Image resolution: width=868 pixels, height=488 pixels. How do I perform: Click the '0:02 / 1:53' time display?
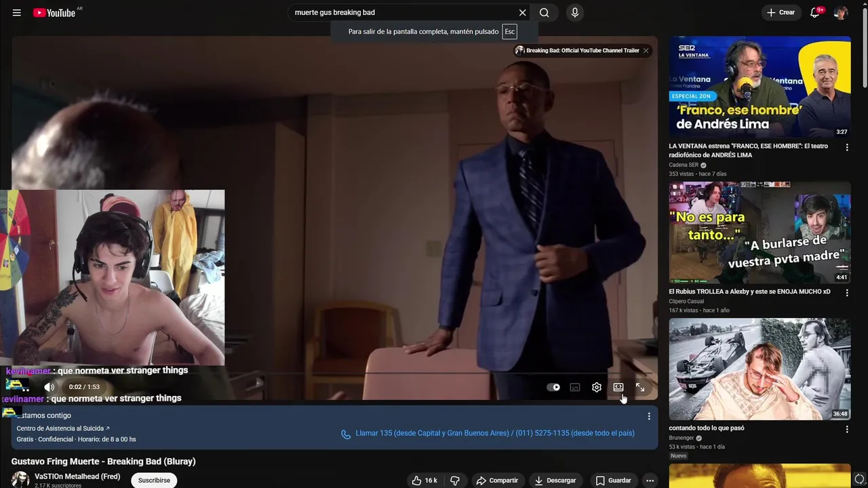tap(84, 387)
